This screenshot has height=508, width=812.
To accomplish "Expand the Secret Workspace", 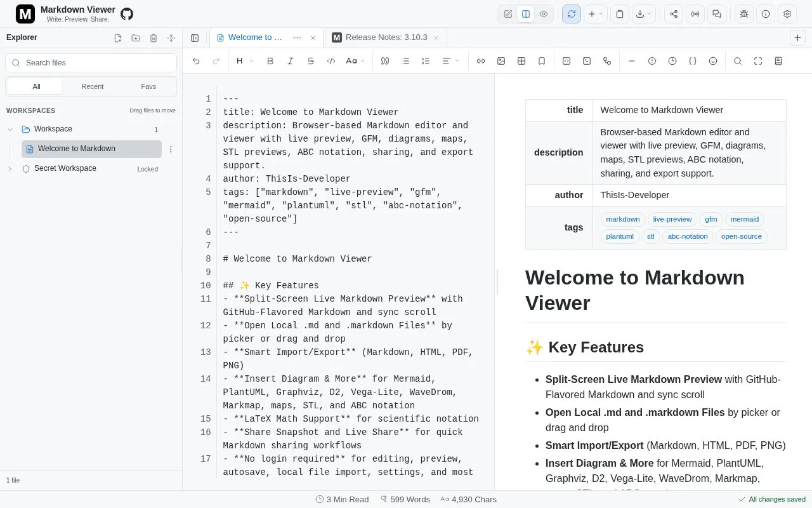I will [x=10, y=169].
